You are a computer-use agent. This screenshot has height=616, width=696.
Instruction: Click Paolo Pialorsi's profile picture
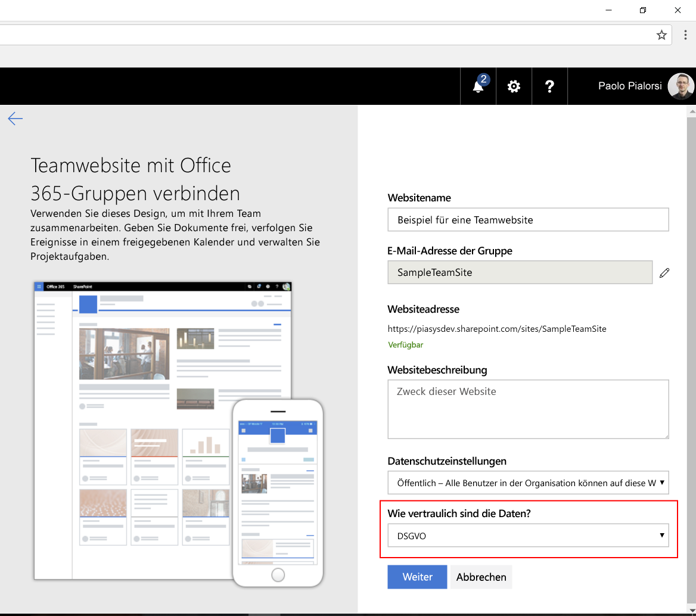(681, 86)
